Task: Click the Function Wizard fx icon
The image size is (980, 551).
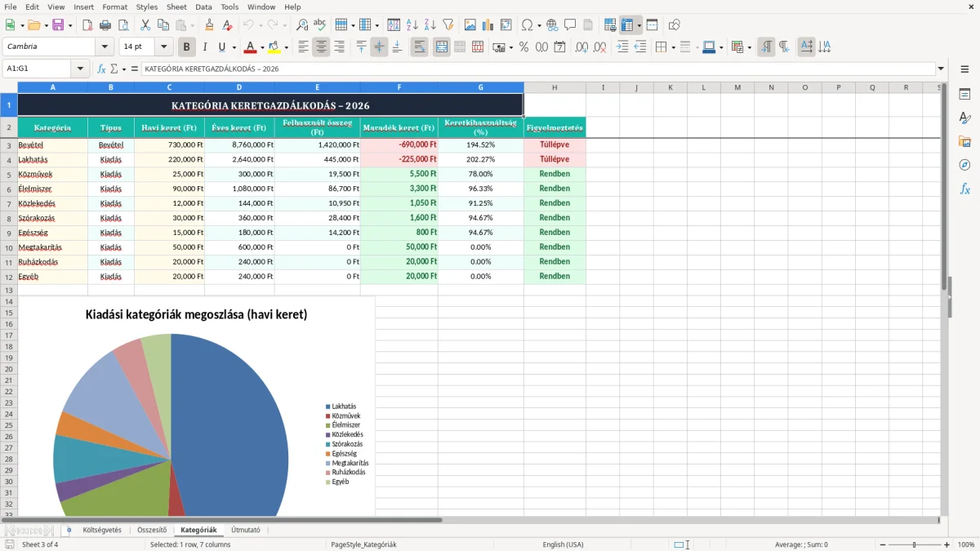Action: 101,69
